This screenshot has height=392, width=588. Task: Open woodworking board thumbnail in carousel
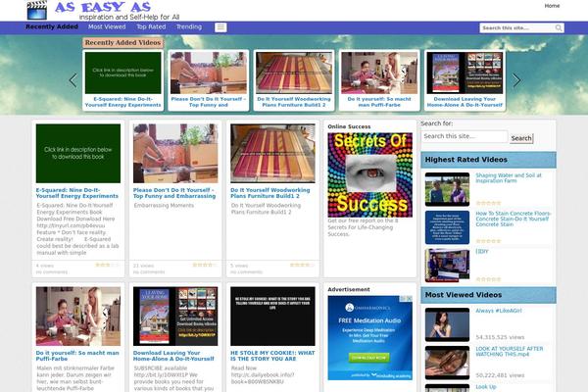coord(294,73)
